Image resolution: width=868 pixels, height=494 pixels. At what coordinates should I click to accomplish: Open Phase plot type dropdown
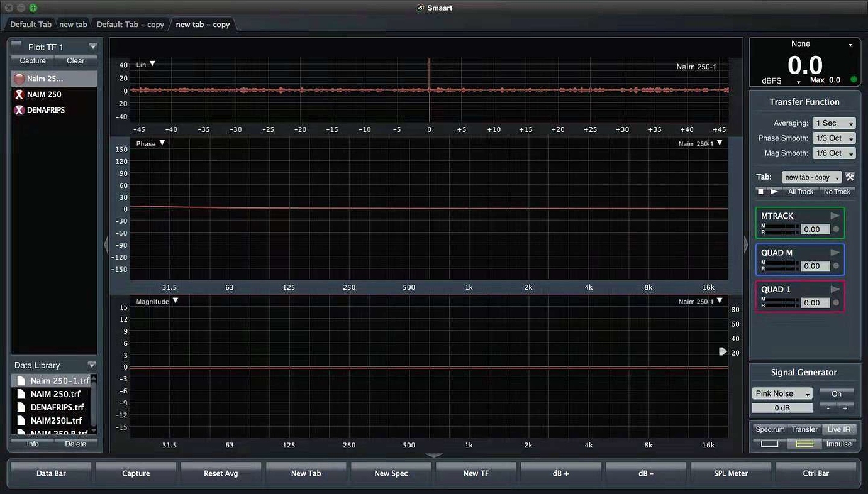coord(162,143)
